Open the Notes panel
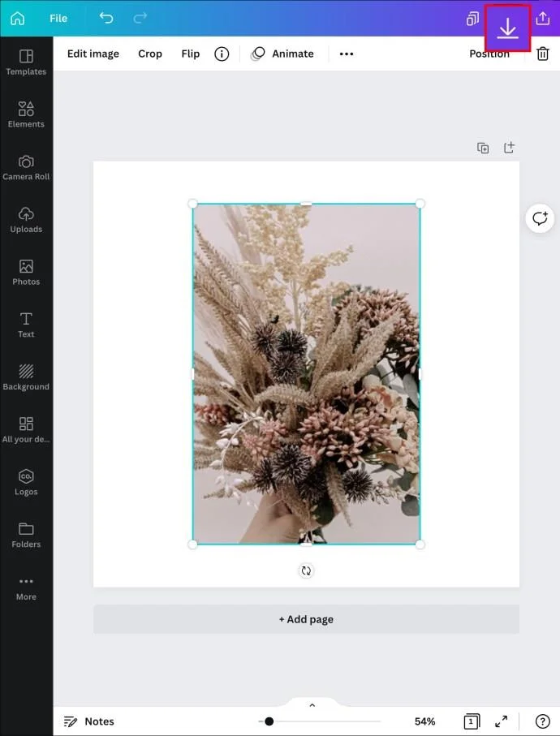This screenshot has height=736, width=560. coord(89,721)
